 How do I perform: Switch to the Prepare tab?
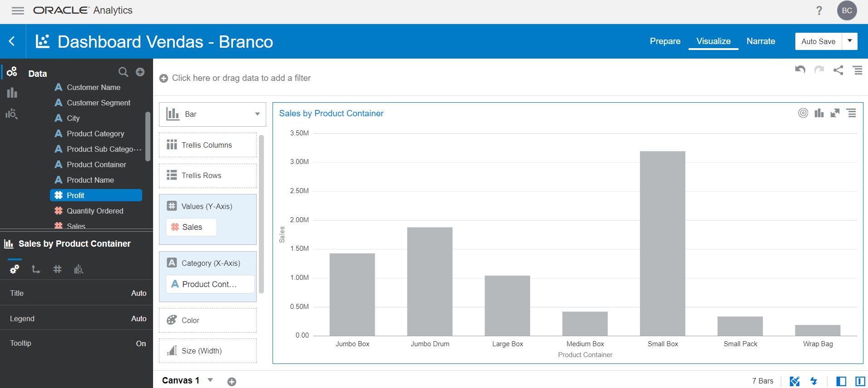coord(665,41)
